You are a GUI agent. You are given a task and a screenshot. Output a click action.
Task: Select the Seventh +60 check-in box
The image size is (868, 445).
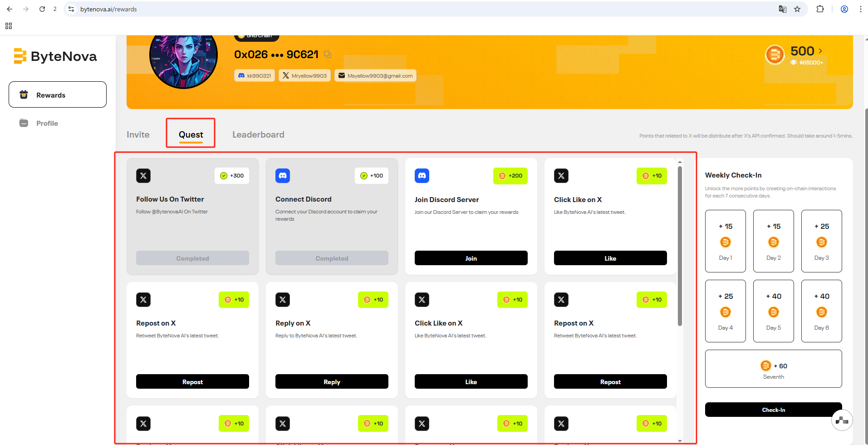774,369
